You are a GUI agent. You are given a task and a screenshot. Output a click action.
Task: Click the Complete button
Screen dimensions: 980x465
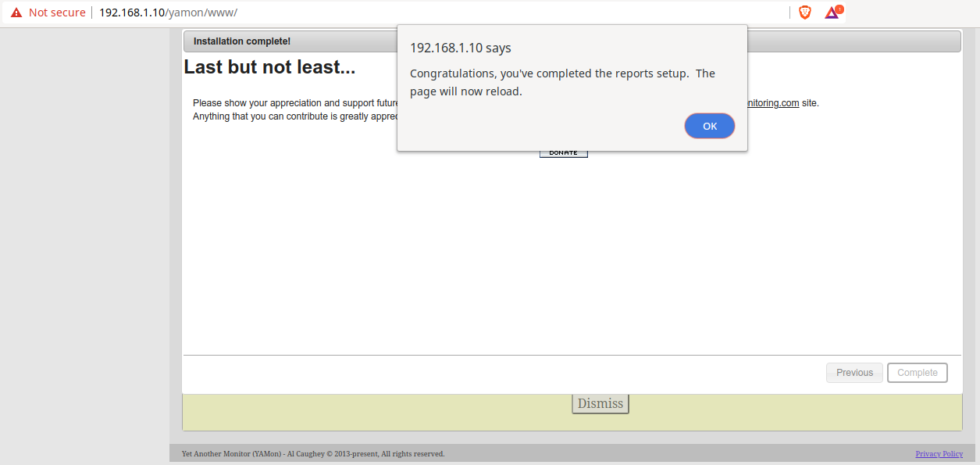917,373
